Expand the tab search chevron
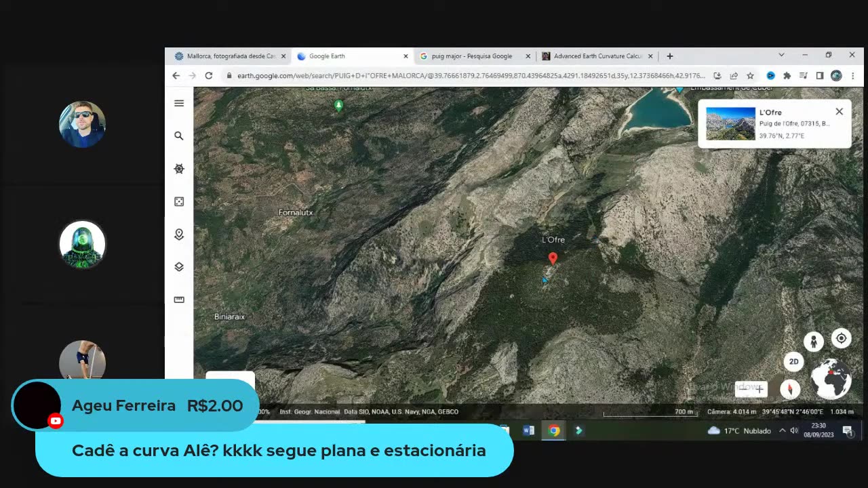The width and height of the screenshot is (868, 488). (781, 55)
